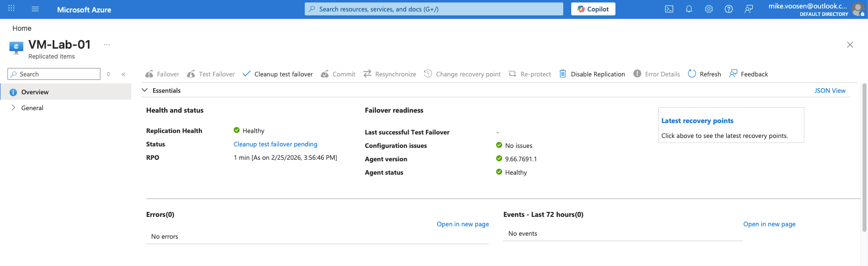Open Errors in new page
This screenshot has width=868, height=266.
[x=463, y=224]
